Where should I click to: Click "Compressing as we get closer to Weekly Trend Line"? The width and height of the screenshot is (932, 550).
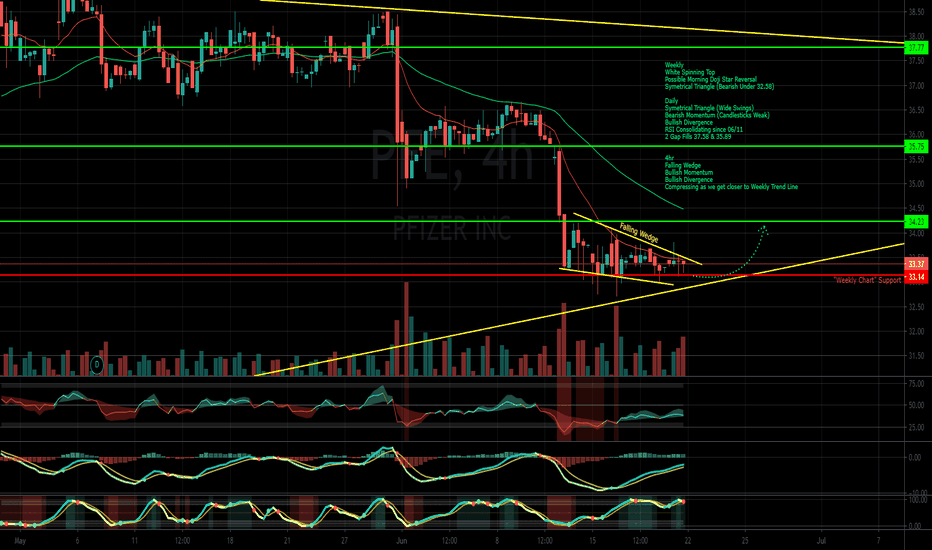point(731,187)
